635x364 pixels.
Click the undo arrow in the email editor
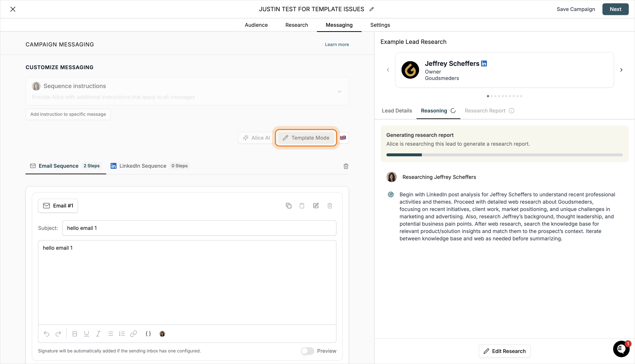[x=46, y=334]
